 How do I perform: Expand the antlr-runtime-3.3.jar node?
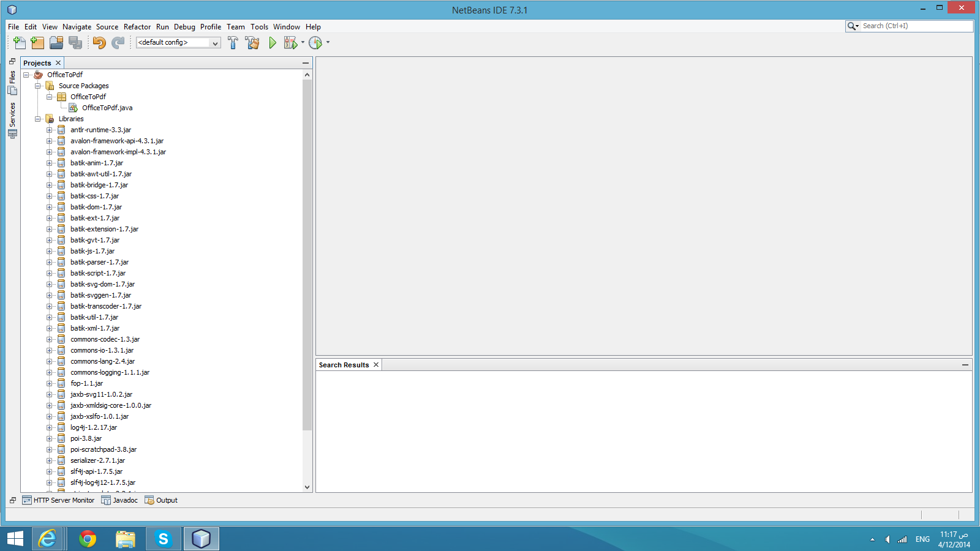point(50,130)
